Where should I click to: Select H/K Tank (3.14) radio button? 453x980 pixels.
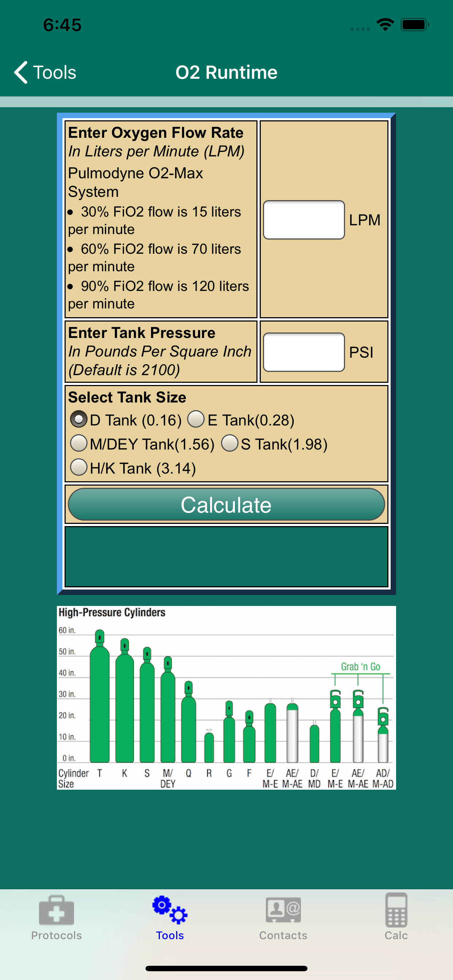click(x=79, y=467)
